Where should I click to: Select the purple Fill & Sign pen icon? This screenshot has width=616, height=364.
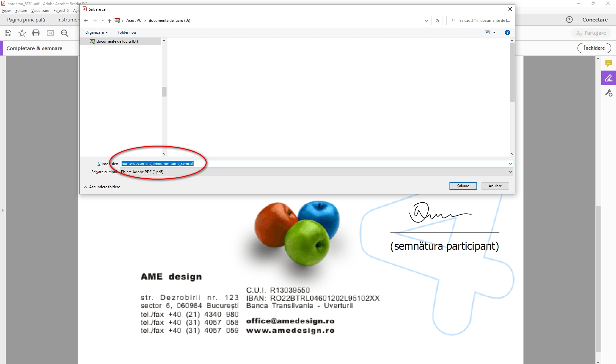pos(608,78)
